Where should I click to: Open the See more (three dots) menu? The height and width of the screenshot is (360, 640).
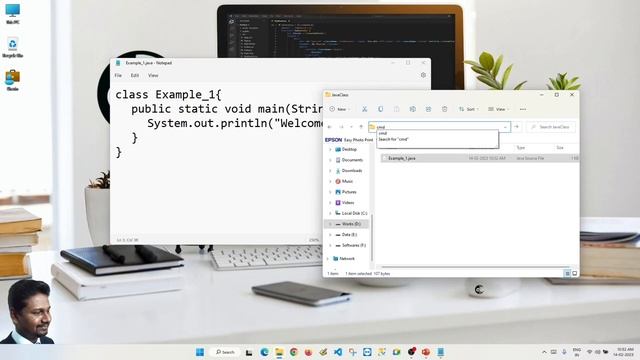523,109
